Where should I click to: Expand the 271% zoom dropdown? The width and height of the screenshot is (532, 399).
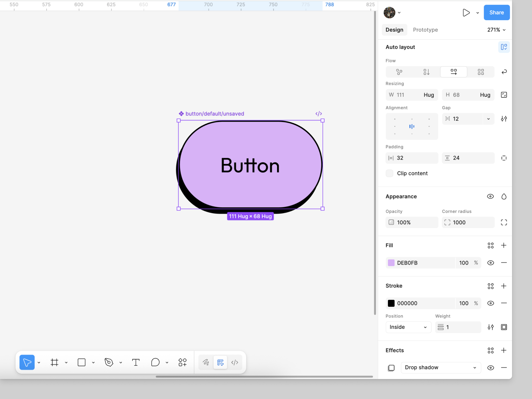[496, 30]
